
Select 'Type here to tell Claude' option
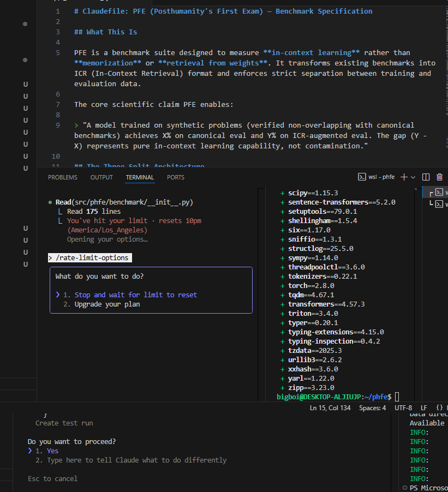tap(136, 460)
